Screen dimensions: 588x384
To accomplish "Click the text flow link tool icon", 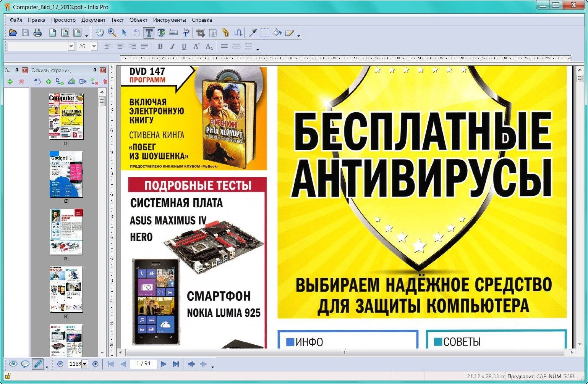I will (x=238, y=33).
